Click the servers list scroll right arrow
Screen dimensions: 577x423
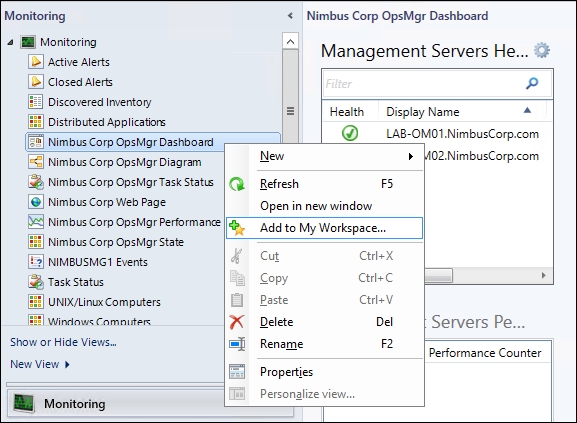544,275
